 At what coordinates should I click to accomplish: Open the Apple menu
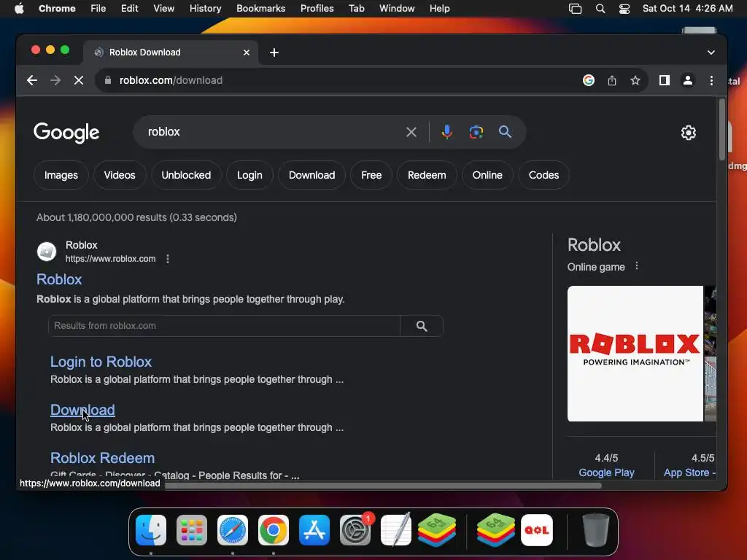click(x=19, y=9)
